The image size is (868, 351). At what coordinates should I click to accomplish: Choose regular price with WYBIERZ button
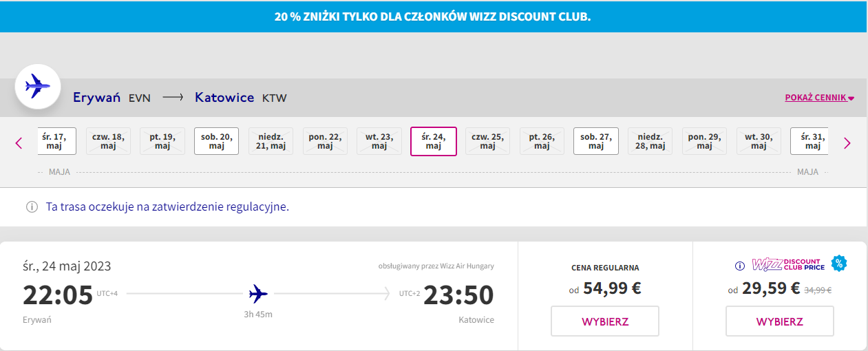[x=605, y=321]
